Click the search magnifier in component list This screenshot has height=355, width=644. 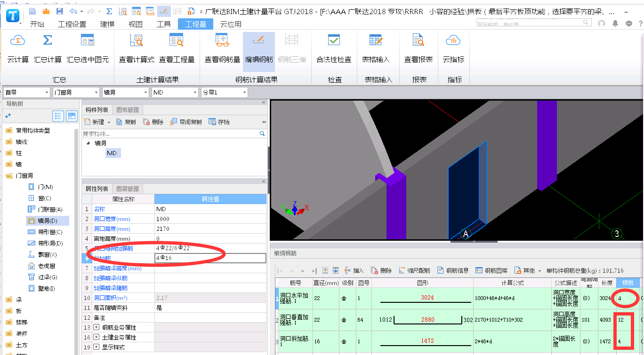pos(262,134)
